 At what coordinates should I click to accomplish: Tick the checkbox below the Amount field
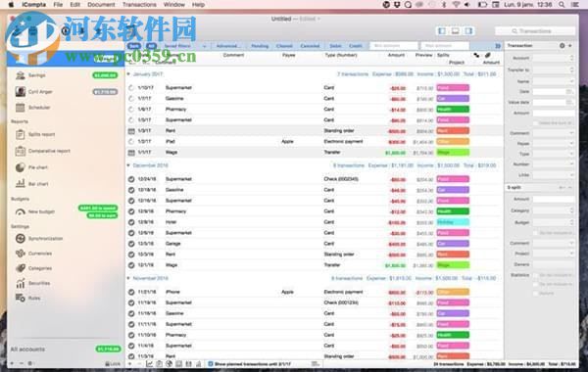pos(535,123)
